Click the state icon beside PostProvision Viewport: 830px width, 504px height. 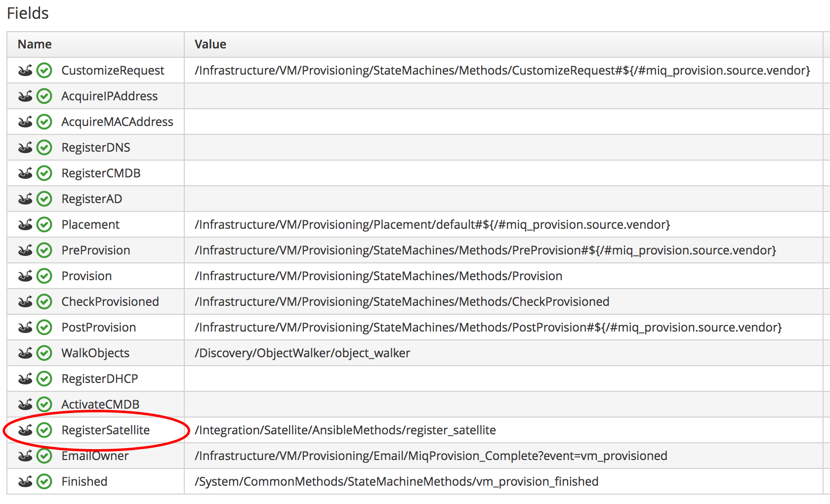[25, 328]
